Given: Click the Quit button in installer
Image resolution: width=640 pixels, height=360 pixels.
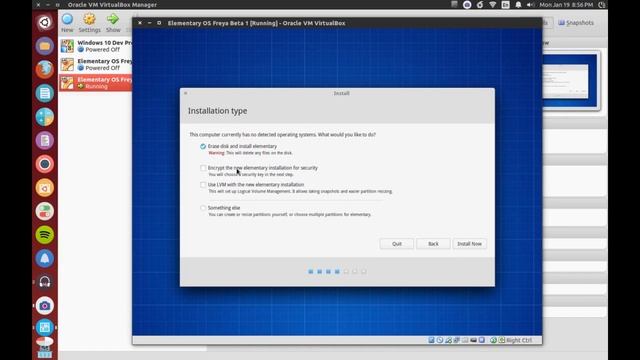Looking at the screenshot, I should (x=397, y=244).
